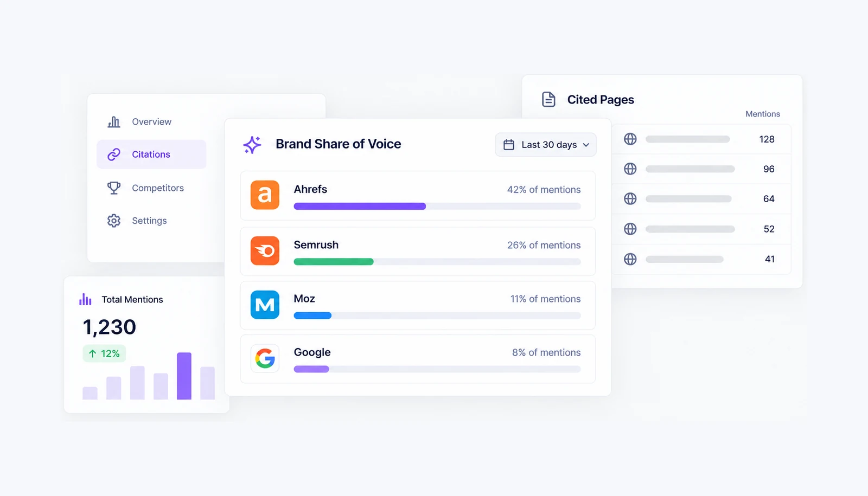Click the shortest bar in mentions chart
This screenshot has height=496, width=868.
coord(90,393)
